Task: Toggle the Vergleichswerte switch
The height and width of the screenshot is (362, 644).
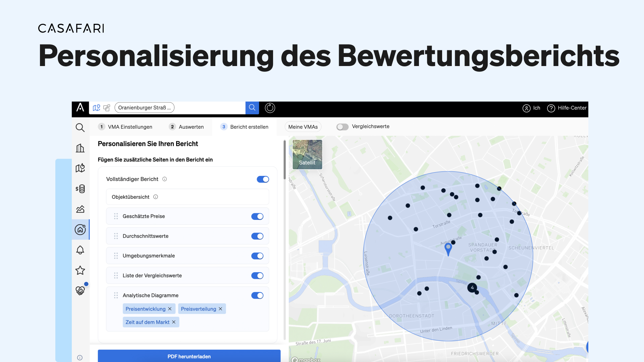Action: (x=342, y=127)
